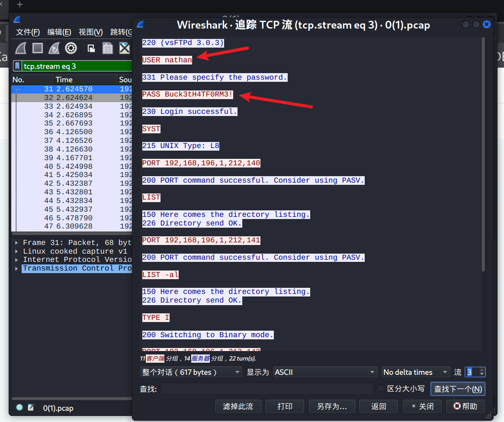This screenshot has height=422, width=504.
Task: Open the 整个对话 (617 bytes) dropdown
Action: click(x=191, y=372)
